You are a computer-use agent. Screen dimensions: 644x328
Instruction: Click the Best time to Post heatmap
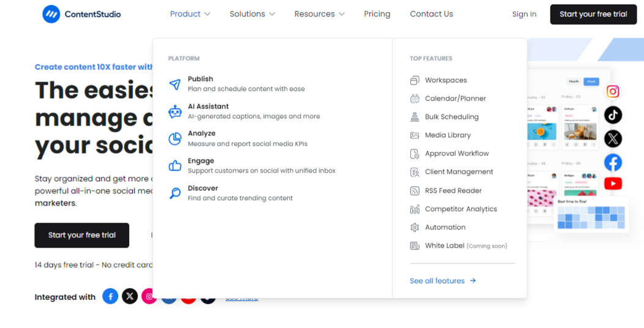click(591, 218)
